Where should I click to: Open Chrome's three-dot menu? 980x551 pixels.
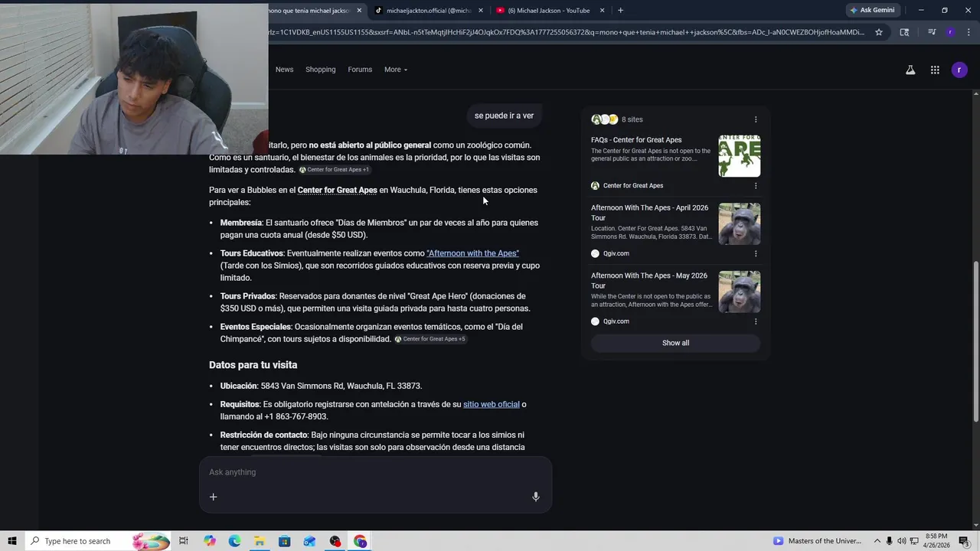(968, 32)
